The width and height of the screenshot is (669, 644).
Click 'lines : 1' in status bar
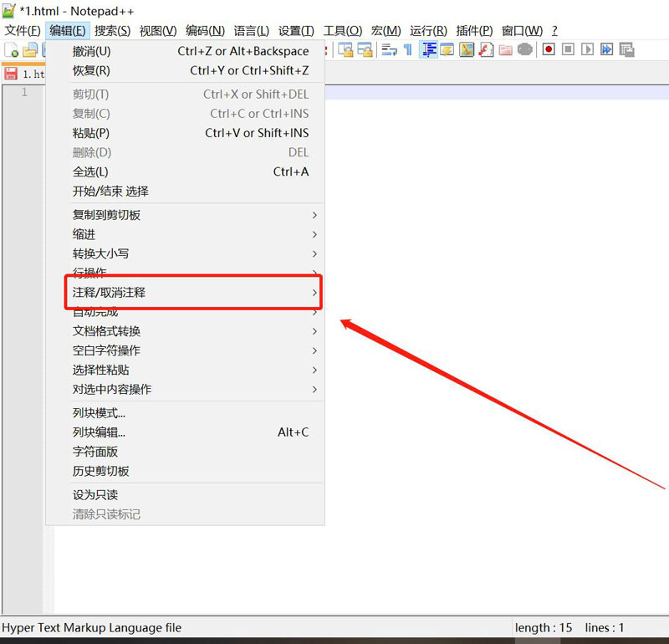tap(605, 628)
